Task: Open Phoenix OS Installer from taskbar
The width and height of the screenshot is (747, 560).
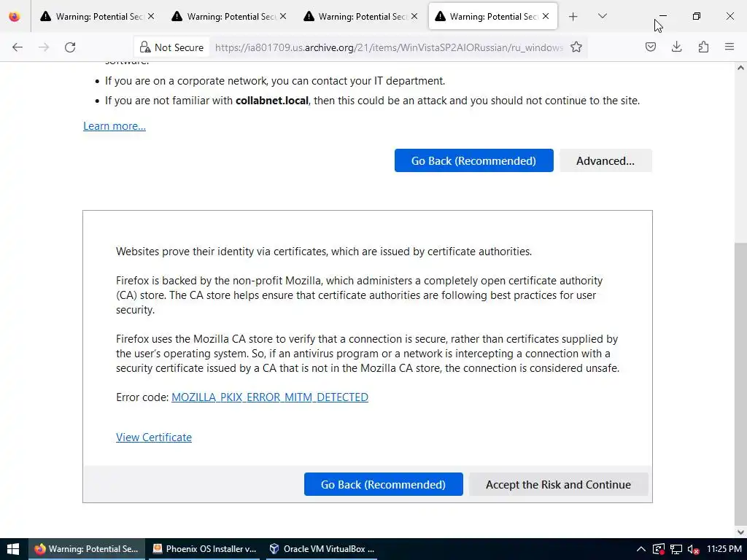Action: [204, 549]
